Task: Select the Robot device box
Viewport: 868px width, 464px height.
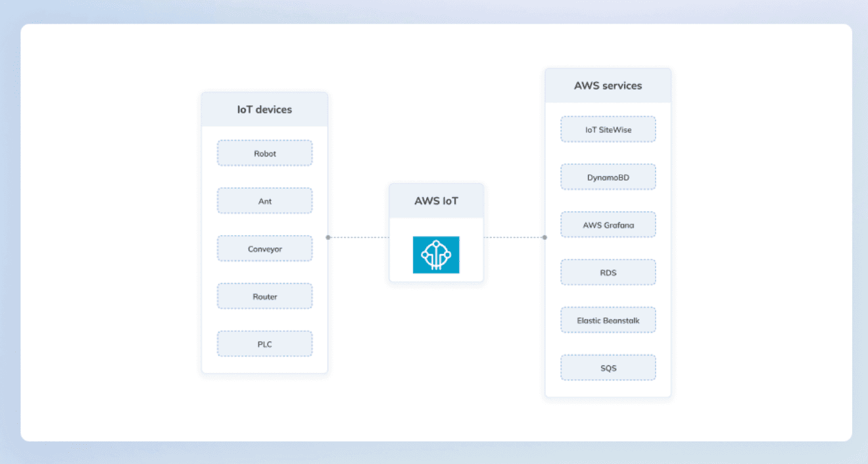Action: pyautogui.click(x=265, y=153)
